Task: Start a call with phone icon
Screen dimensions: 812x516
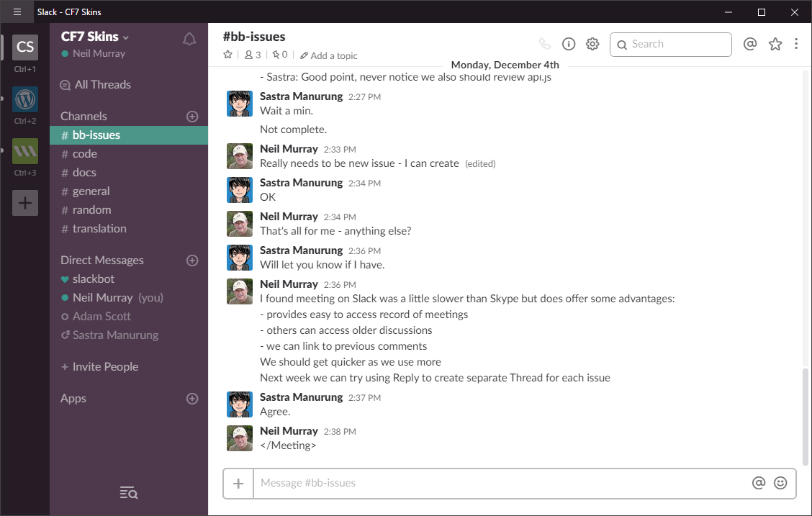Action: click(x=544, y=44)
